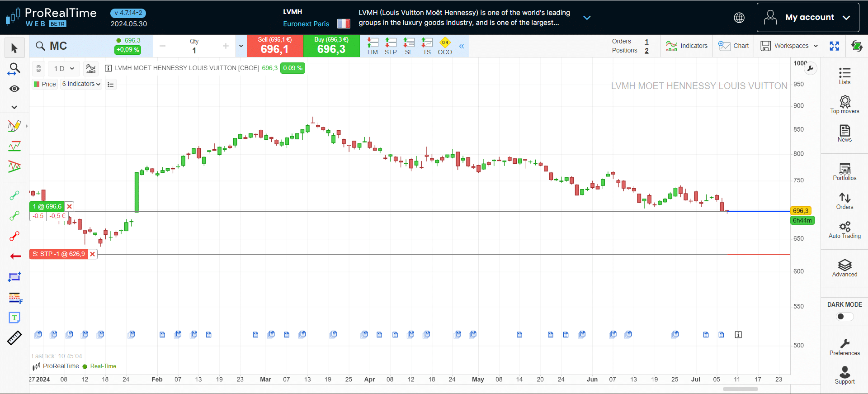Open the Chart settings menu
This screenshot has height=394, width=868.
pos(733,46)
